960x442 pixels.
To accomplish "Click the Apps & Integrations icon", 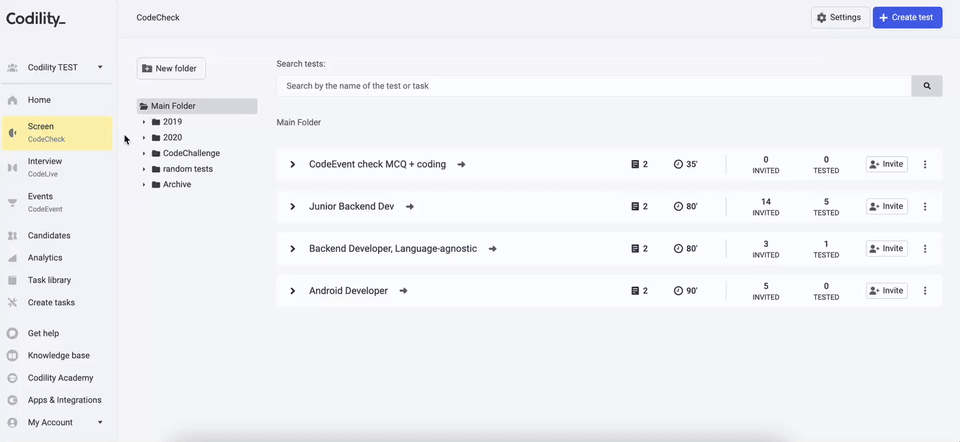I will [x=12, y=400].
